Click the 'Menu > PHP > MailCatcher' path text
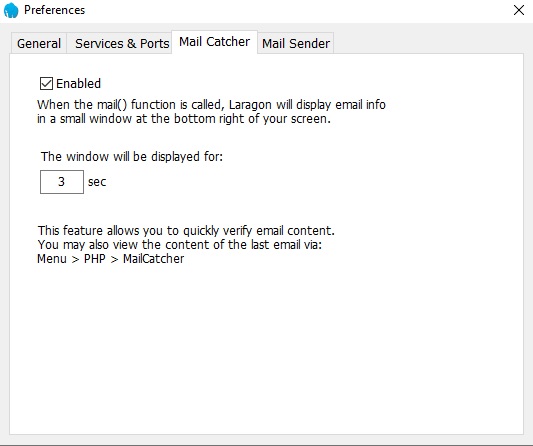 110,259
